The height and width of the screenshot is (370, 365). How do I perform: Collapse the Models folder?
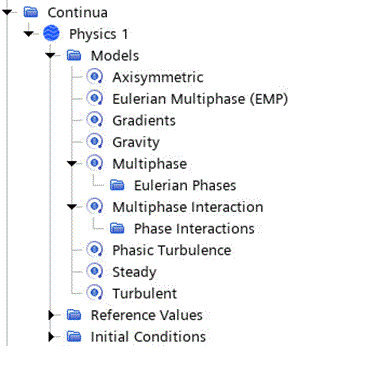tap(51, 56)
